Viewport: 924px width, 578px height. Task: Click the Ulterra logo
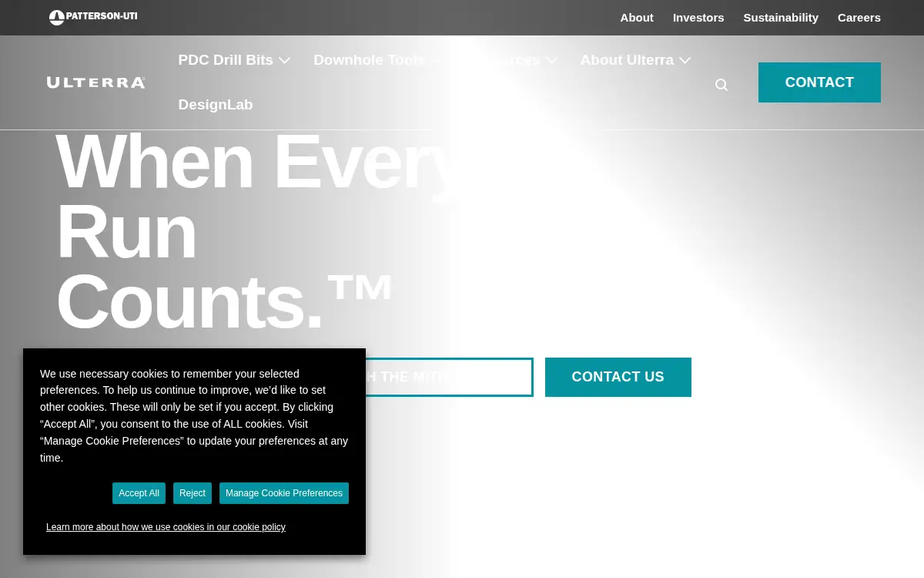tap(96, 82)
